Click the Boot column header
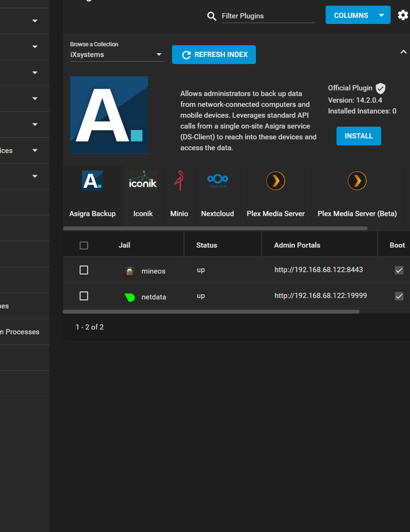Image resolution: width=410 pixels, height=532 pixels. [x=397, y=245]
